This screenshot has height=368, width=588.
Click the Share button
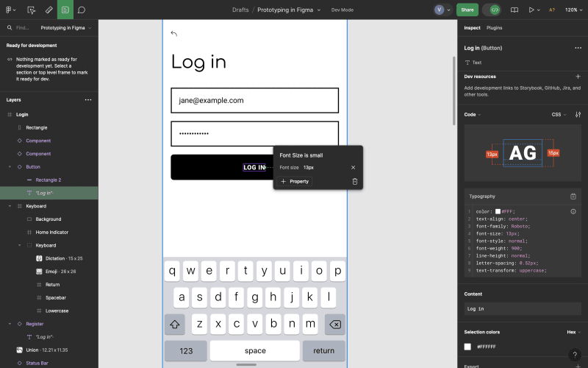(467, 10)
